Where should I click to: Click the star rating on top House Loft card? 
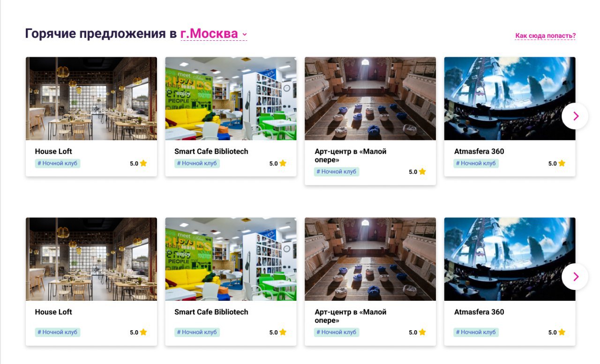tap(138, 163)
